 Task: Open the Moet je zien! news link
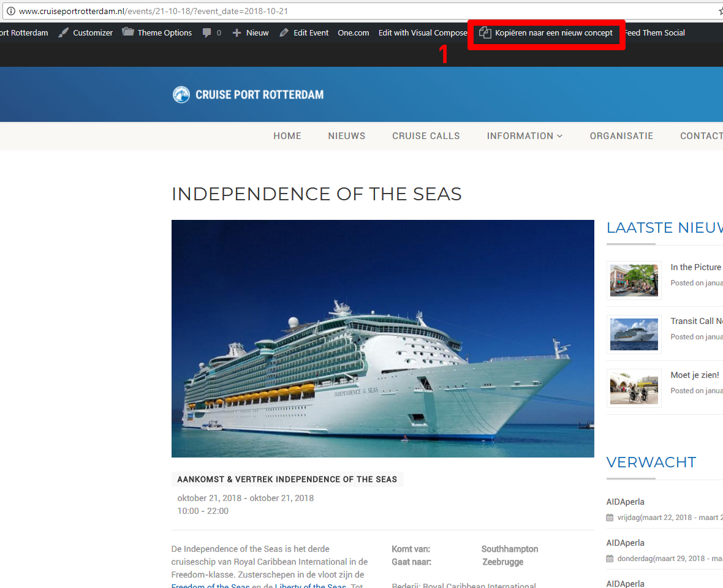(695, 375)
